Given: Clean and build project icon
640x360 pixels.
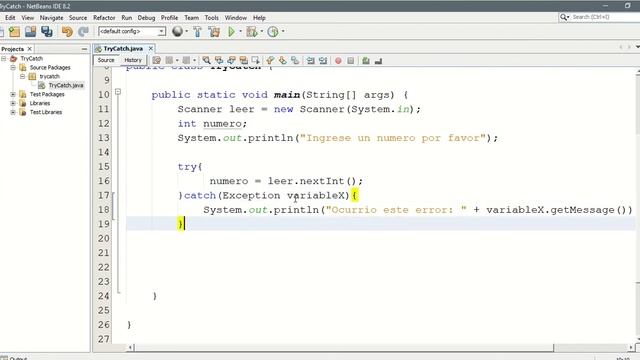Looking at the screenshot, I should click(214, 32).
